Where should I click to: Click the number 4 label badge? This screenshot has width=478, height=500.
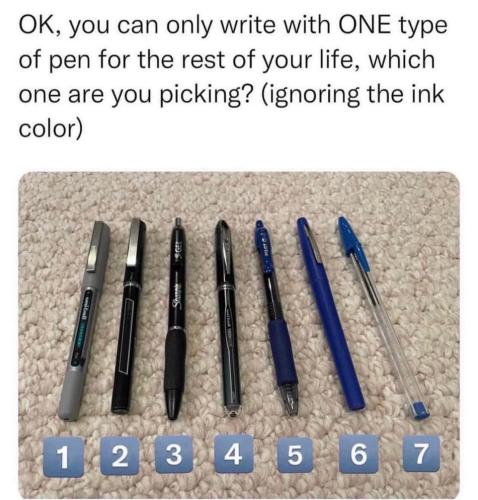tap(233, 453)
